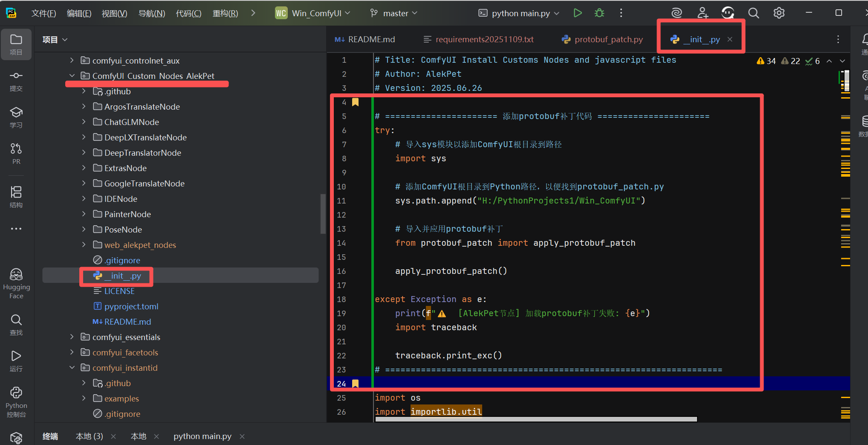868x445 pixels.
Task: Open the Python Console panel
Action: pos(16,402)
